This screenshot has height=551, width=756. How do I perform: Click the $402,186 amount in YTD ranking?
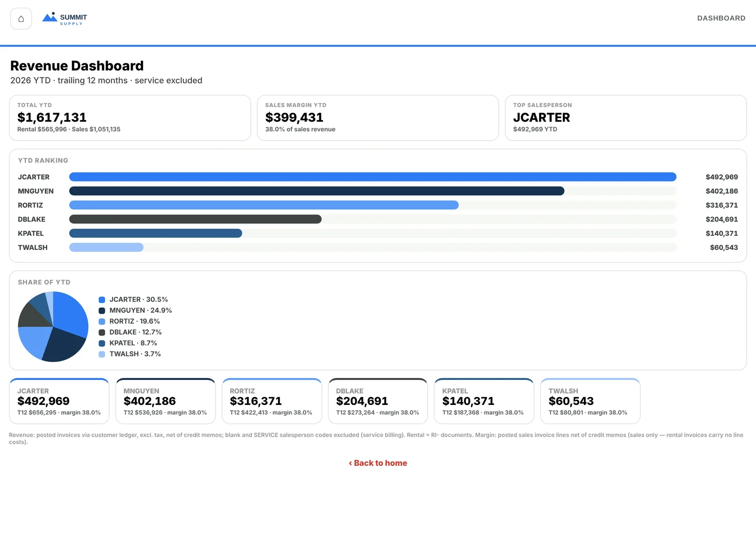click(722, 191)
